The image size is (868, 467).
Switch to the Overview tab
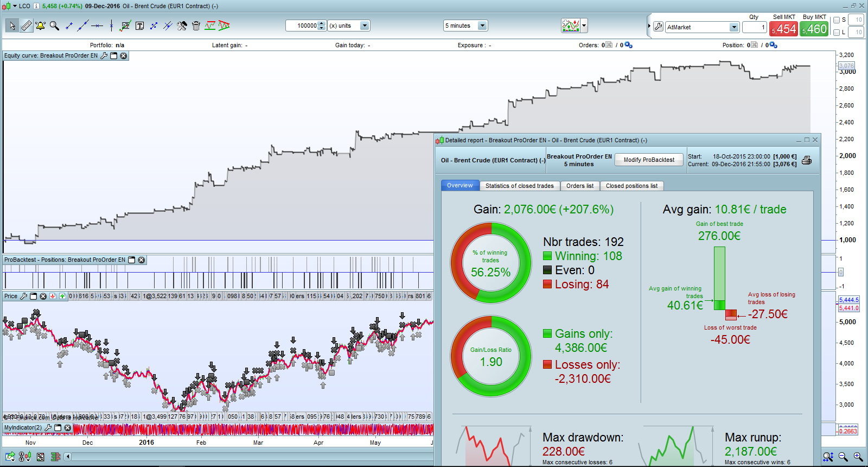tap(460, 186)
